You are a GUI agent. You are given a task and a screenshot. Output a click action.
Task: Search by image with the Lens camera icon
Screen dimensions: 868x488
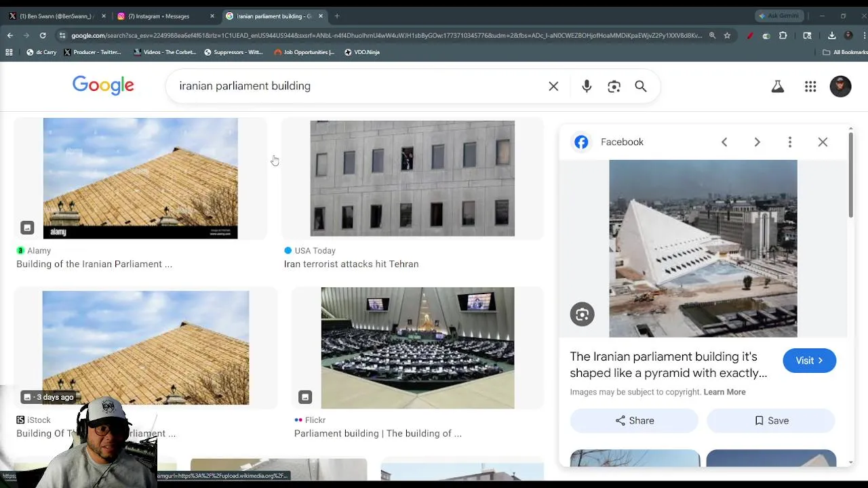tap(614, 86)
